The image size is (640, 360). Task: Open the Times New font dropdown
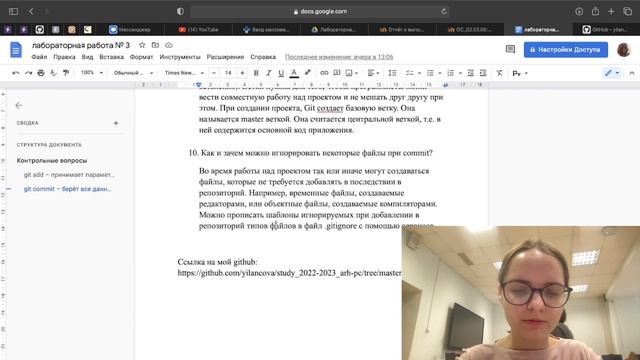click(184, 73)
